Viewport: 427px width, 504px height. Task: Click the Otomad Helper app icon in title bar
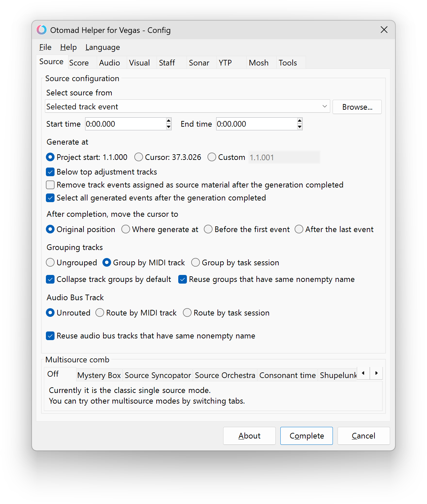(42, 30)
